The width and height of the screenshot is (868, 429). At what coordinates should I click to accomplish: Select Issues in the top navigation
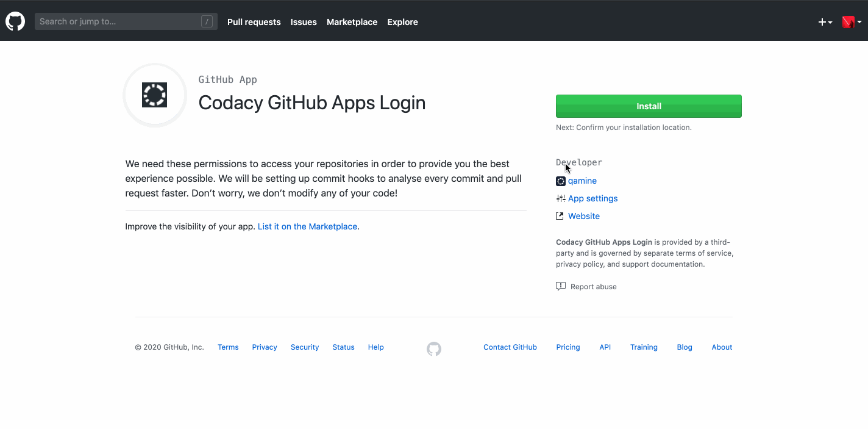click(x=304, y=22)
